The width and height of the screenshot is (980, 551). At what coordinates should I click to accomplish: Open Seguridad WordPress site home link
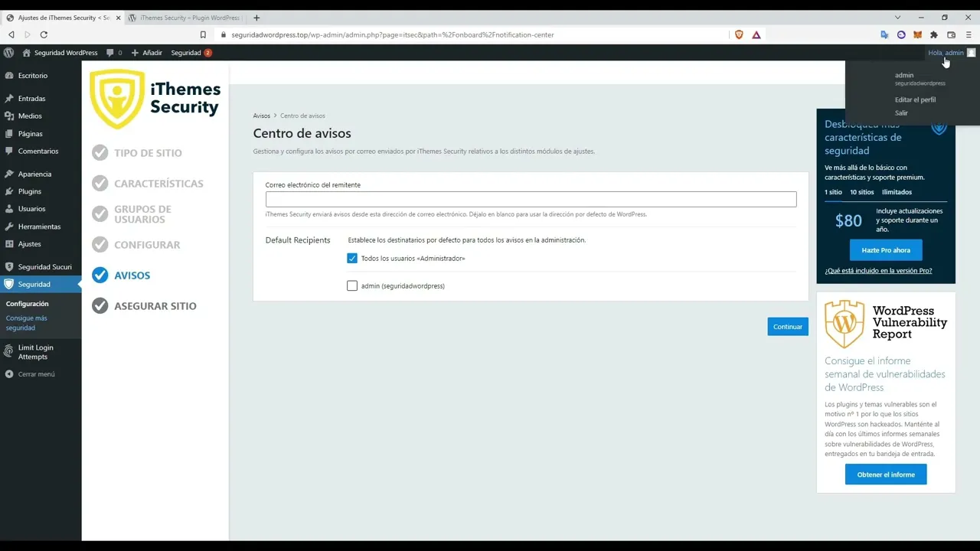point(60,53)
